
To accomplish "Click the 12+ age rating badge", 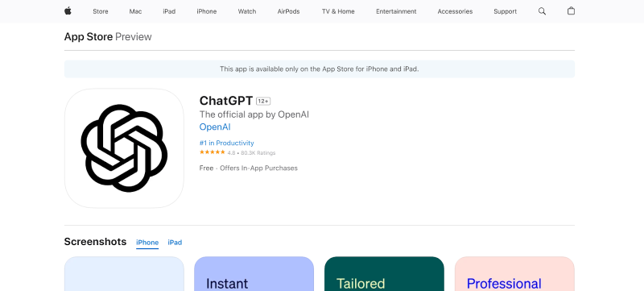I will [x=263, y=101].
